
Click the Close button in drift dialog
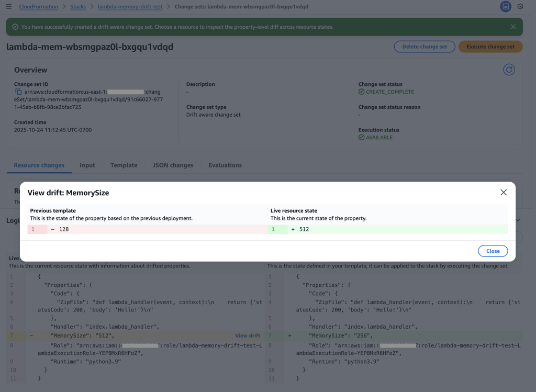tap(493, 251)
